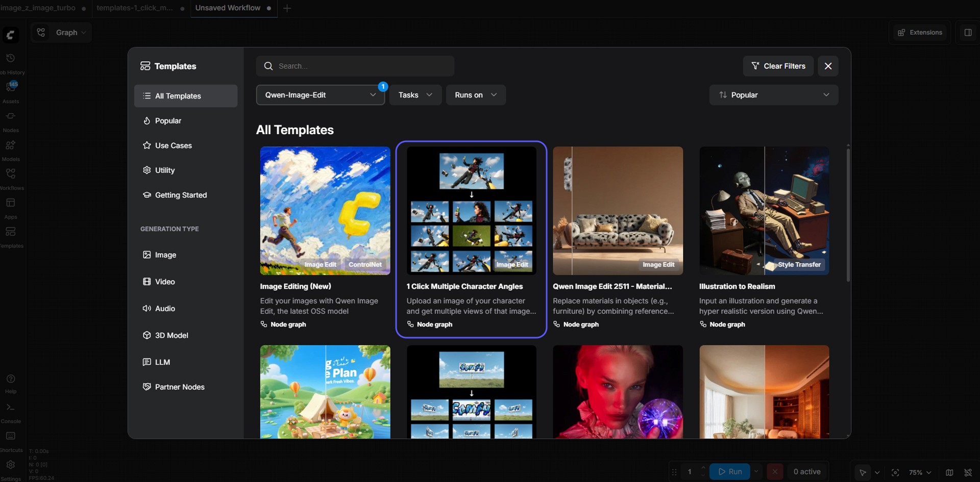Select the Popular category
The width and height of the screenshot is (980, 482).
(186, 121)
